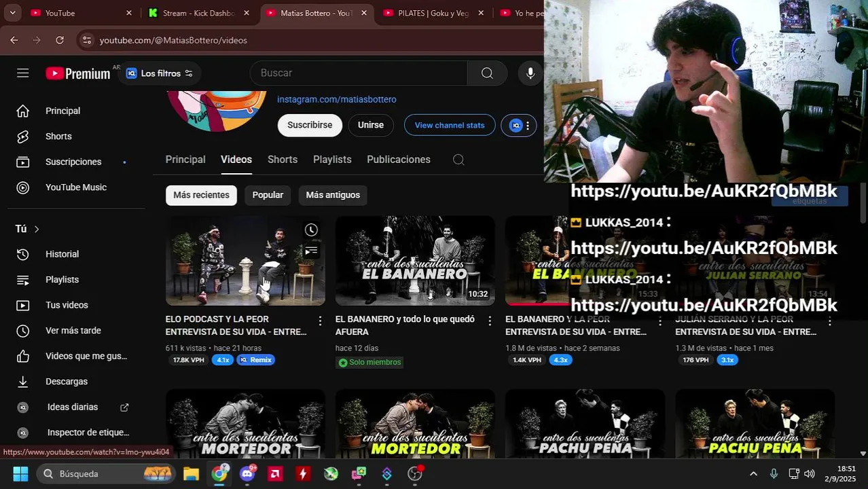Activate voice search microphone icon
868x489 pixels.
click(x=530, y=73)
